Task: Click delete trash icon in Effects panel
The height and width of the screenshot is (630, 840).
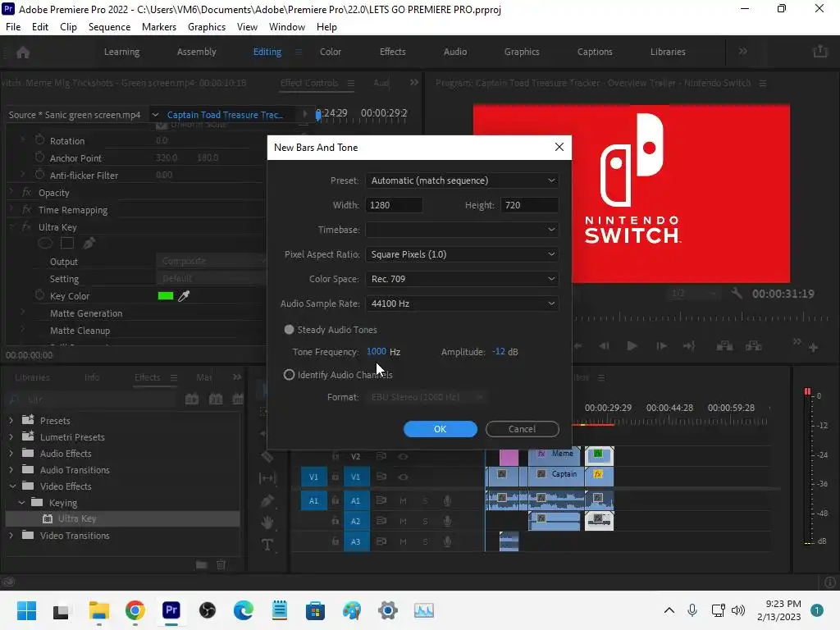Action: coord(221,564)
